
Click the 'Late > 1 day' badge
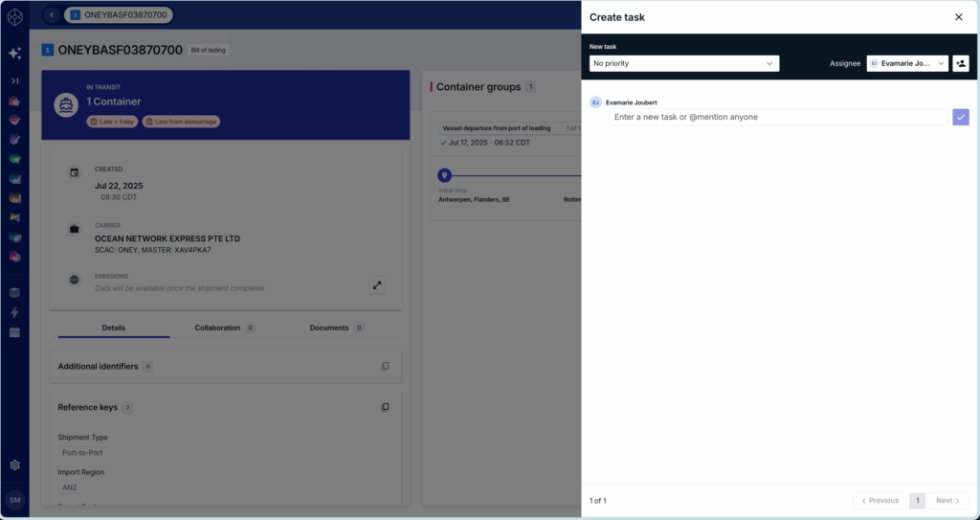tap(113, 122)
